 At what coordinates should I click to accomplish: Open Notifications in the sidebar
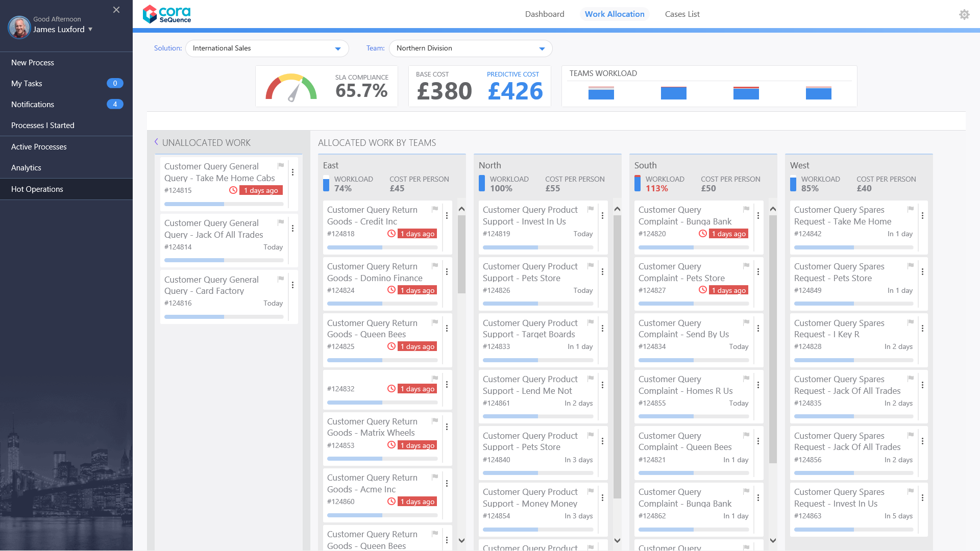pos(33,104)
